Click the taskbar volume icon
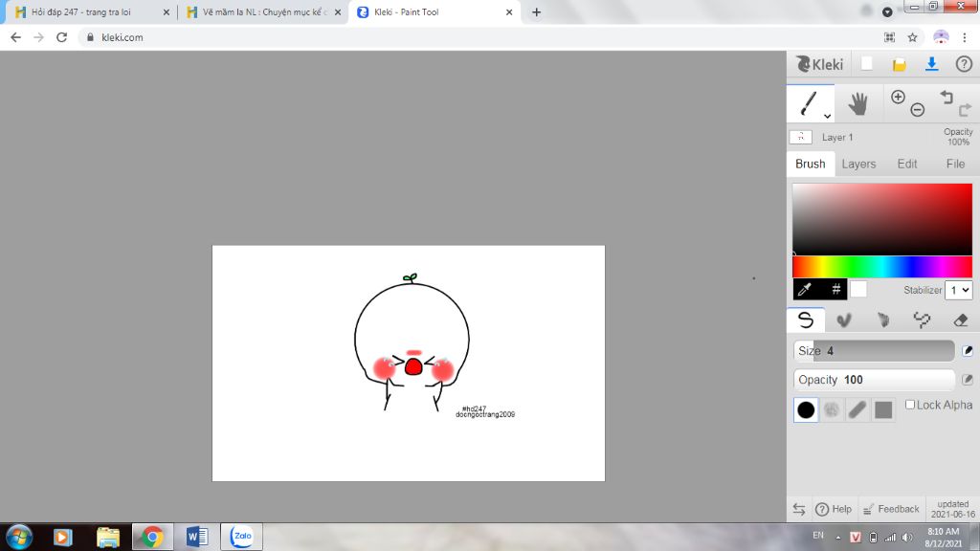Screen dimensions: 980x551 pyautogui.click(x=907, y=538)
